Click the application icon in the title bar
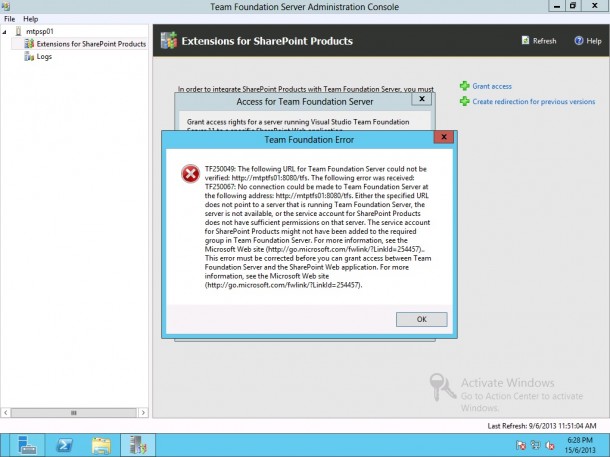610x457 pixels. pyautogui.click(x=5, y=6)
